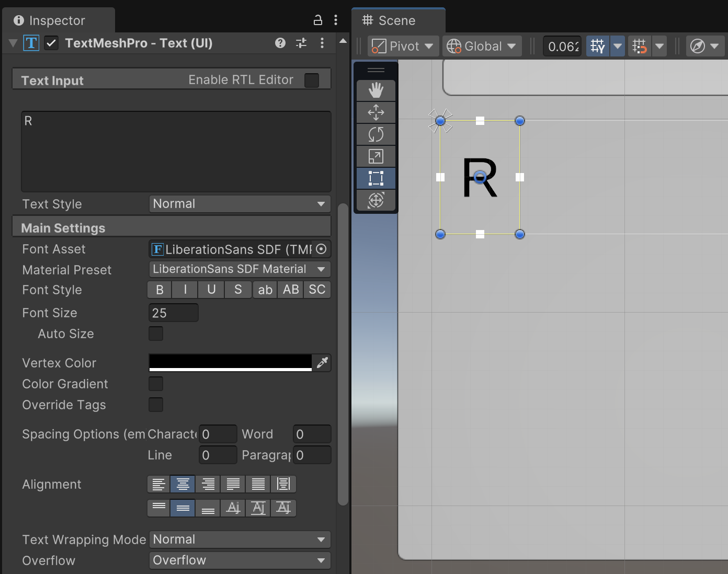The height and width of the screenshot is (574, 728).
Task: Open TextMeshPro component help reference
Action: tap(280, 43)
